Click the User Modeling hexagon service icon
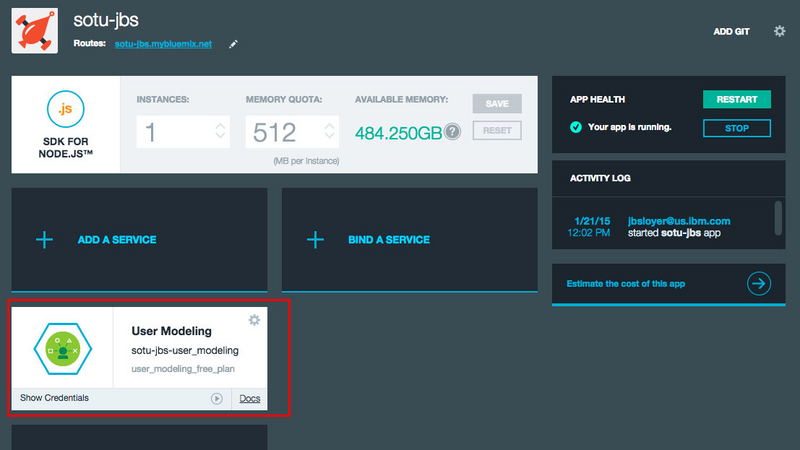 click(63, 349)
